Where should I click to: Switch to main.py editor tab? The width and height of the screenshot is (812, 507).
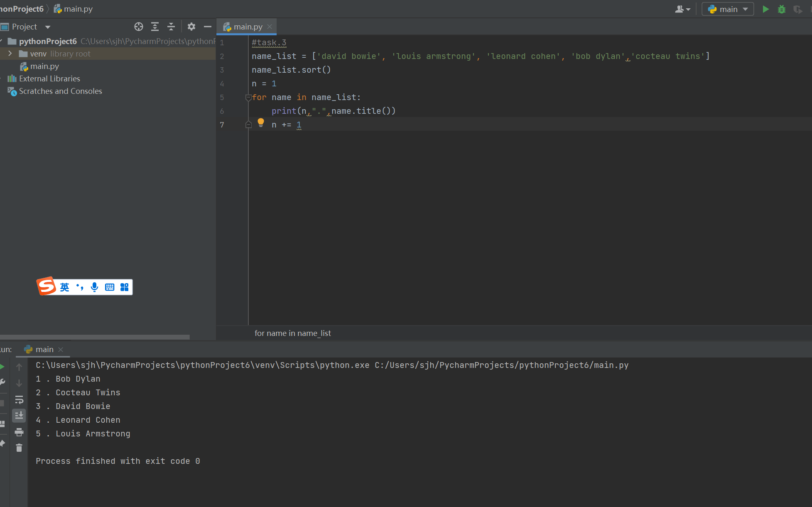coord(248,27)
